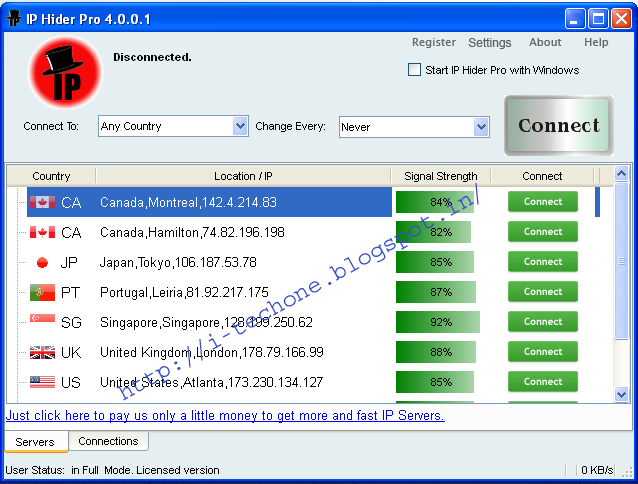Connect to the Portugal Leiria server
The width and height of the screenshot is (638, 484).
point(543,292)
